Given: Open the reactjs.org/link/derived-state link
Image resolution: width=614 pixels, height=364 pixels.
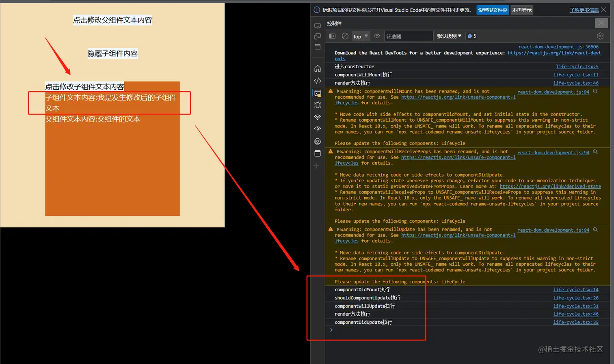Looking at the screenshot, I should point(550,186).
